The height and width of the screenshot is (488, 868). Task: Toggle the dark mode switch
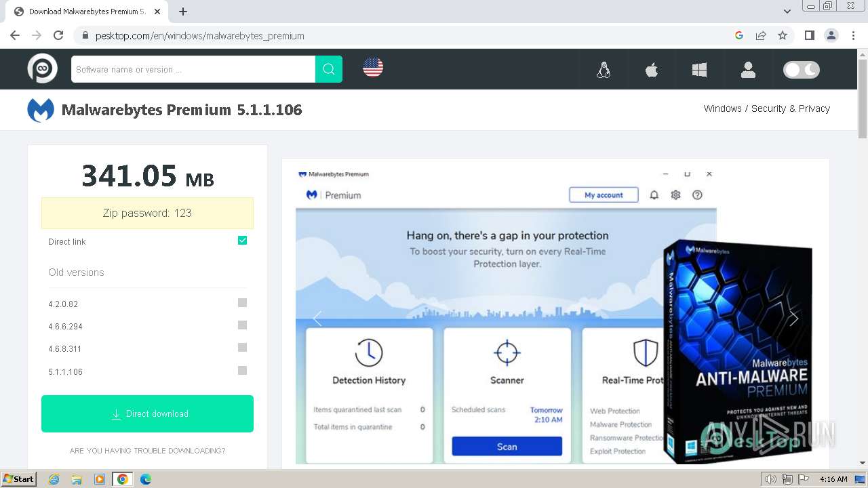802,70
